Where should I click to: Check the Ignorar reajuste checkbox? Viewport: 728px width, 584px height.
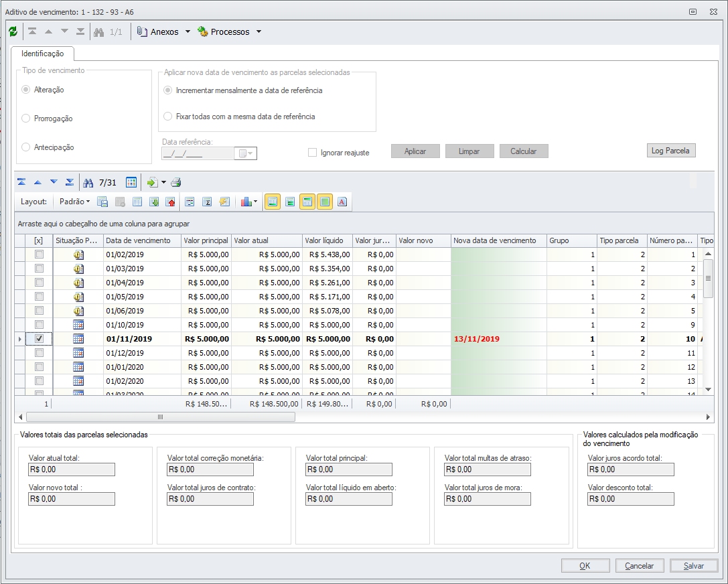[x=313, y=152]
